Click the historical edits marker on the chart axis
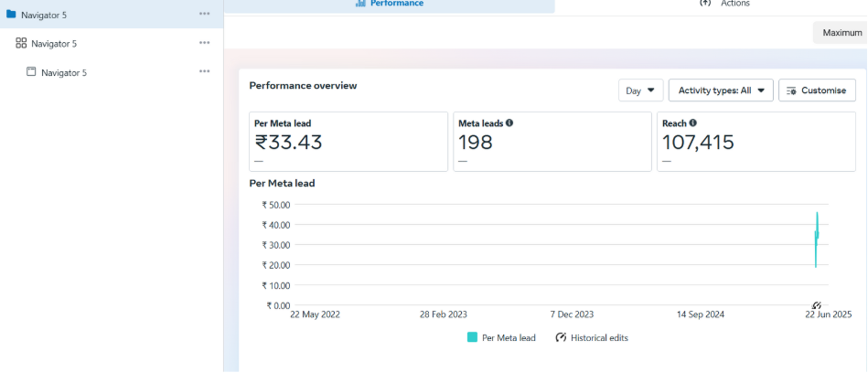 pos(817,305)
